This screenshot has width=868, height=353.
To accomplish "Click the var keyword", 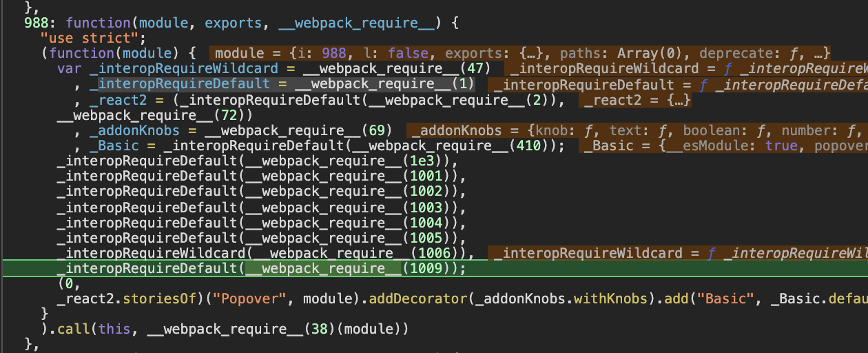I will pyautogui.click(x=70, y=68).
